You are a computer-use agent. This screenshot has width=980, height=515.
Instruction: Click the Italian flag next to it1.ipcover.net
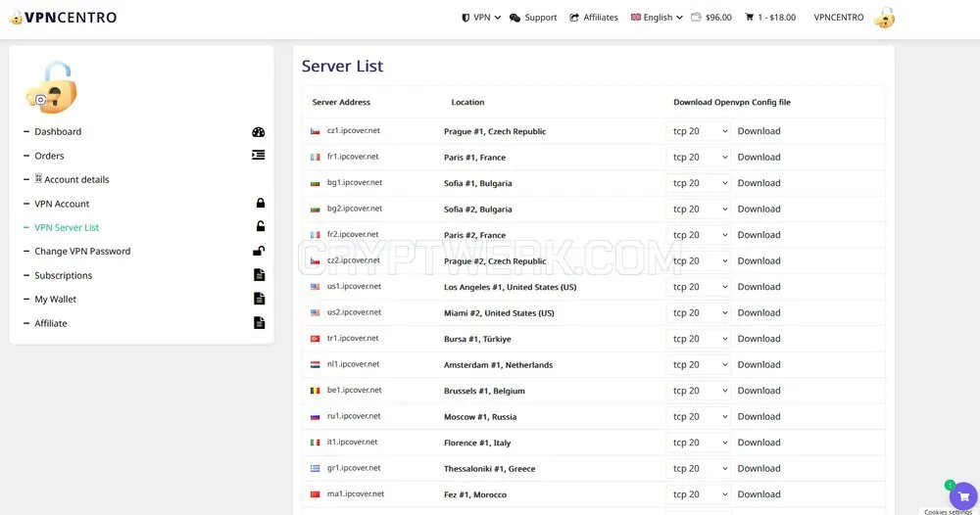pos(315,443)
